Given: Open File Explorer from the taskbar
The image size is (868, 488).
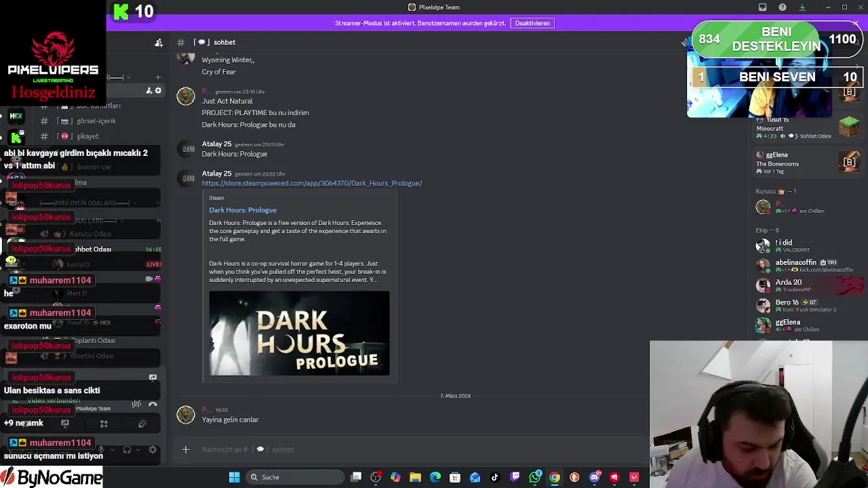Looking at the screenshot, I should [416, 477].
